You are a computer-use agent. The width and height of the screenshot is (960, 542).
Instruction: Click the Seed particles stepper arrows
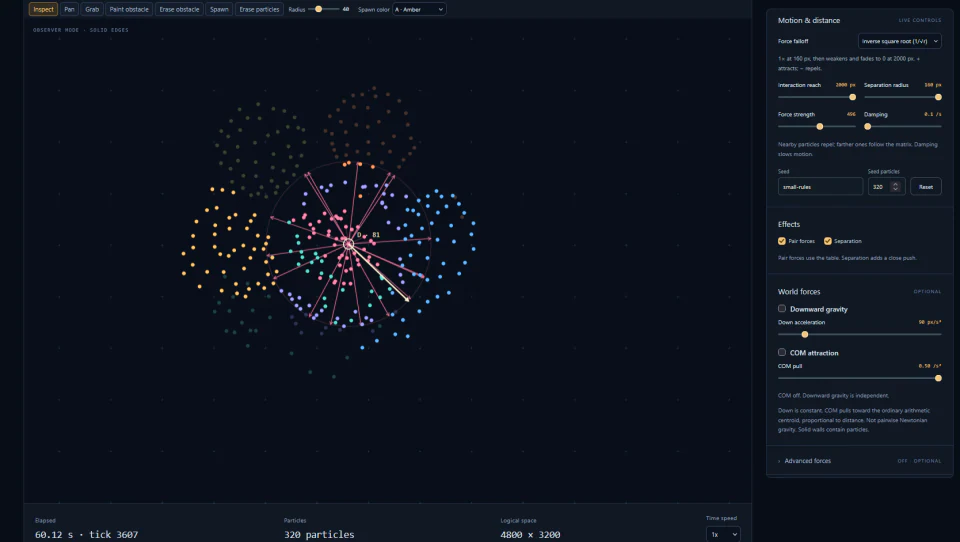[x=895, y=186]
